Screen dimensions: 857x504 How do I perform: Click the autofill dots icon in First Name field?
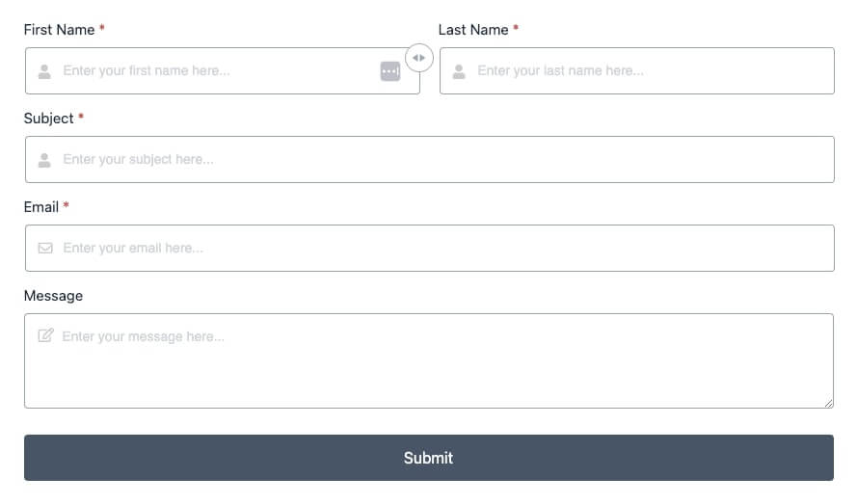pyautogui.click(x=389, y=71)
